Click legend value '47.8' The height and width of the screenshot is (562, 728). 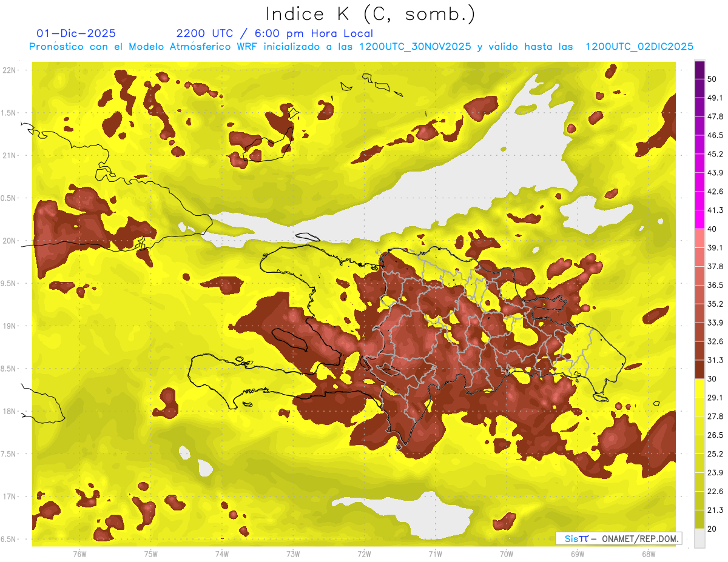(715, 116)
